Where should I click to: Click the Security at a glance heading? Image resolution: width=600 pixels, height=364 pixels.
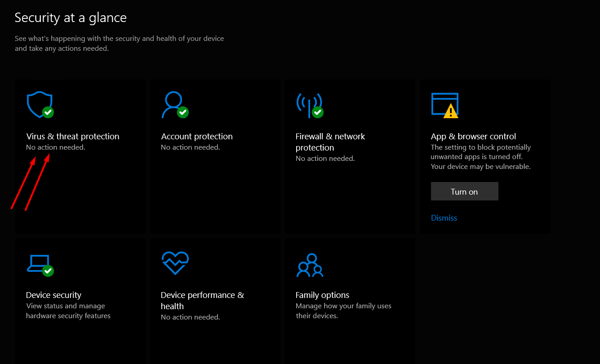click(71, 18)
